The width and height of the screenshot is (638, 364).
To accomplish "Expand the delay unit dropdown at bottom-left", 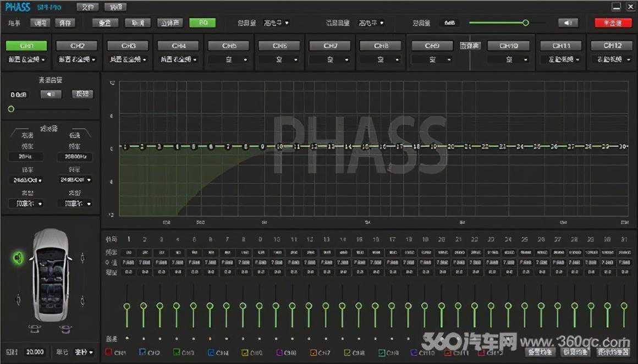I will [x=84, y=352].
